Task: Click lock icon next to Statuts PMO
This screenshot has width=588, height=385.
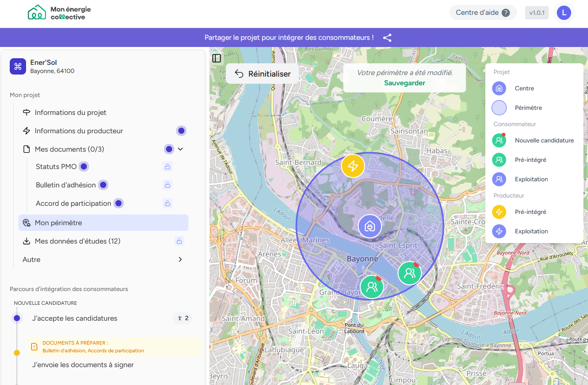Action: tap(167, 166)
